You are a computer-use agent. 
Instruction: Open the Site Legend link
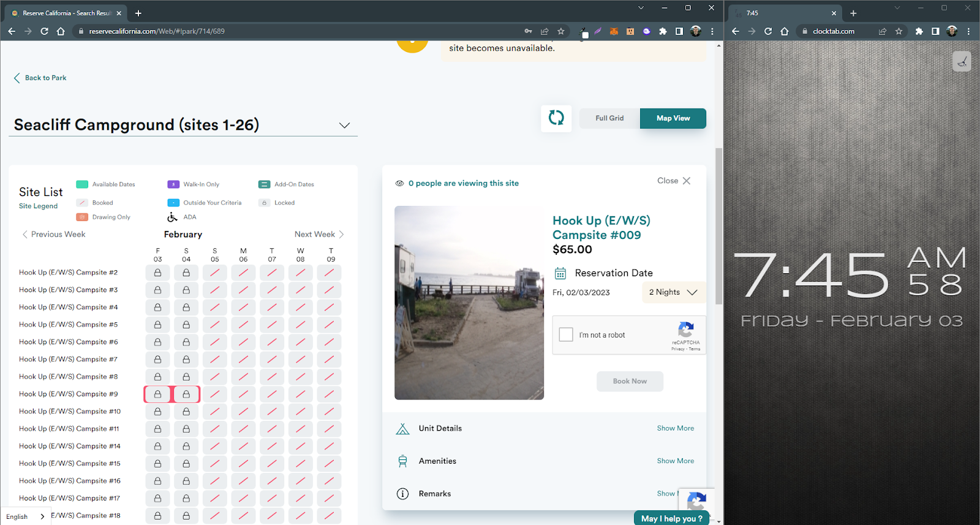38,206
